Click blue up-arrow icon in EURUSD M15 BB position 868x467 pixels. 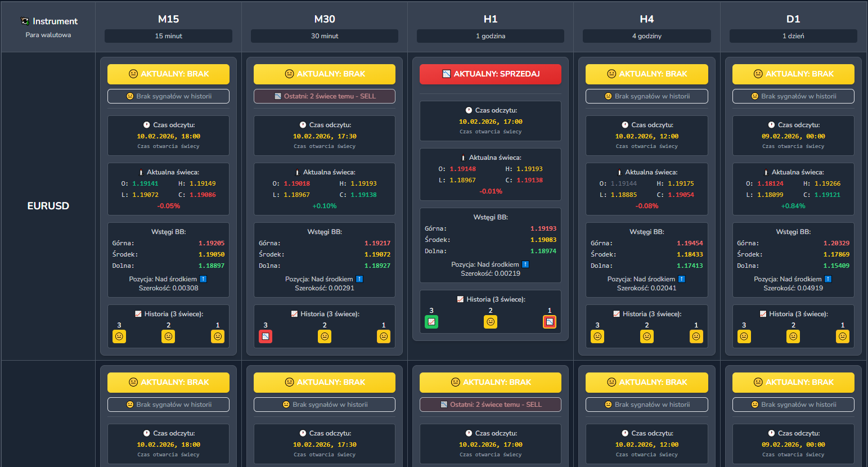pyautogui.click(x=203, y=279)
